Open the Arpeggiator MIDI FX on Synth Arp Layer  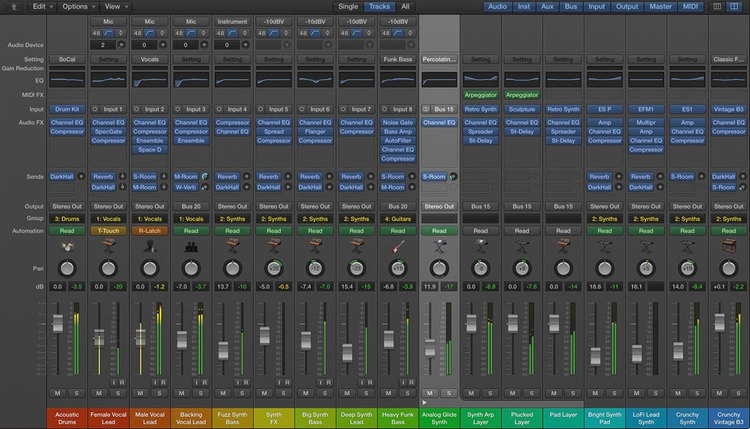pos(479,94)
